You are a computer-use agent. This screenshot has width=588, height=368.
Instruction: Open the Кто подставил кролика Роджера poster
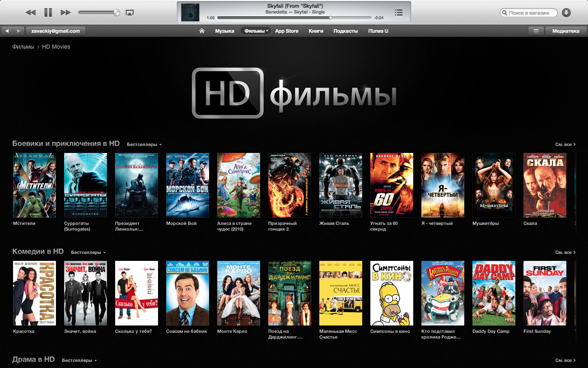tap(443, 293)
